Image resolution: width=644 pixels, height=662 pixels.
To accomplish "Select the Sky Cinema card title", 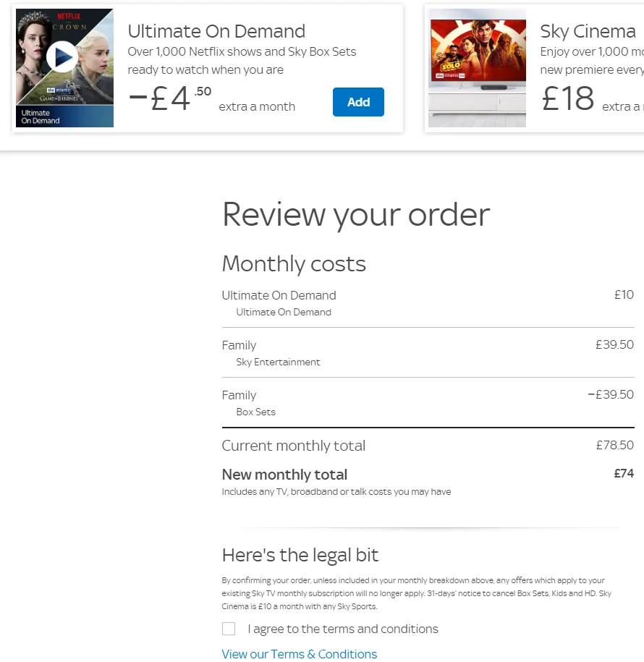I will pos(588,31).
